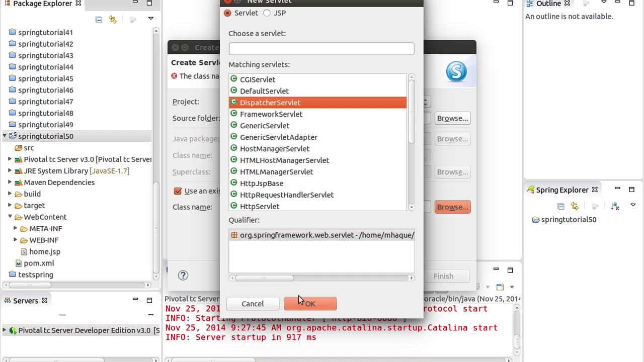Click the help question mark icon
This screenshot has width=644, height=362.
click(183, 275)
